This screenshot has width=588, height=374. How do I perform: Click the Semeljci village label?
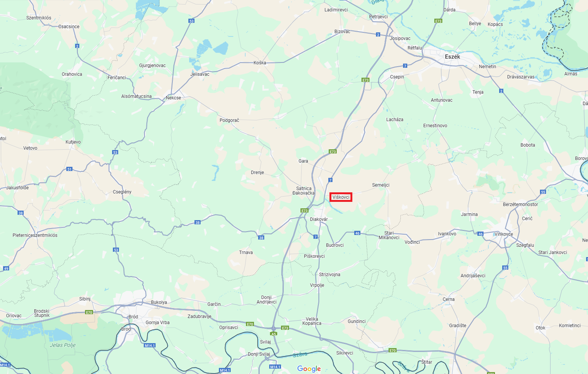pyautogui.click(x=381, y=185)
